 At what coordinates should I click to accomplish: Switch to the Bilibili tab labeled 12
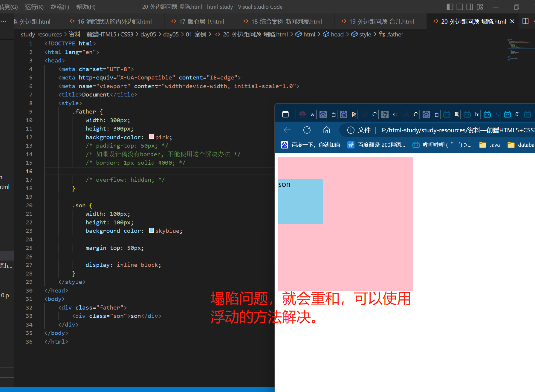point(492,114)
